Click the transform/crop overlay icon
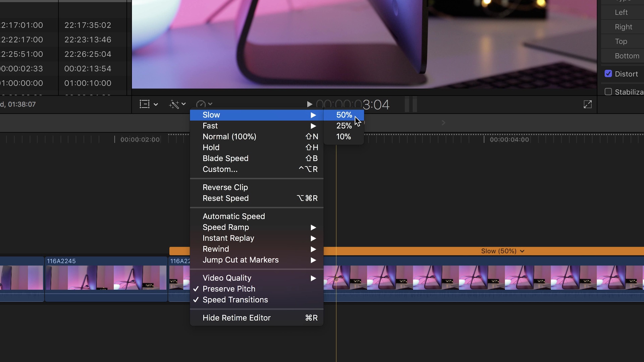Image resolution: width=644 pixels, height=362 pixels. tap(144, 104)
